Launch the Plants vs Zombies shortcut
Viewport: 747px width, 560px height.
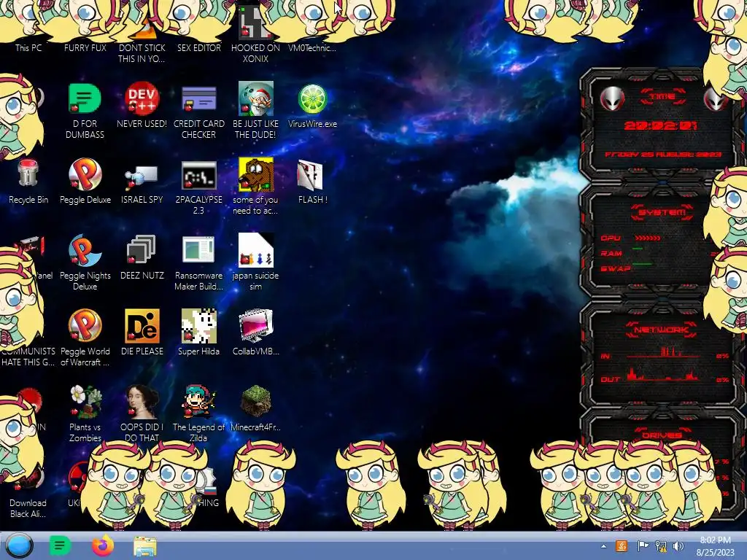pos(86,402)
